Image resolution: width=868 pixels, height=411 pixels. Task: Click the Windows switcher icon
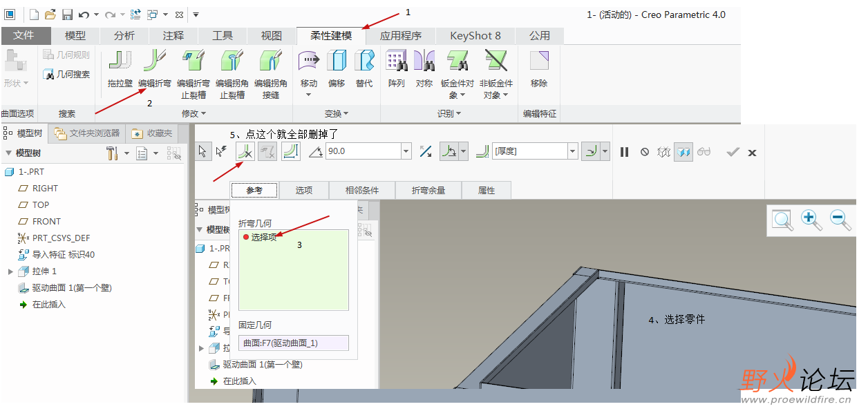pyautogui.click(x=152, y=14)
